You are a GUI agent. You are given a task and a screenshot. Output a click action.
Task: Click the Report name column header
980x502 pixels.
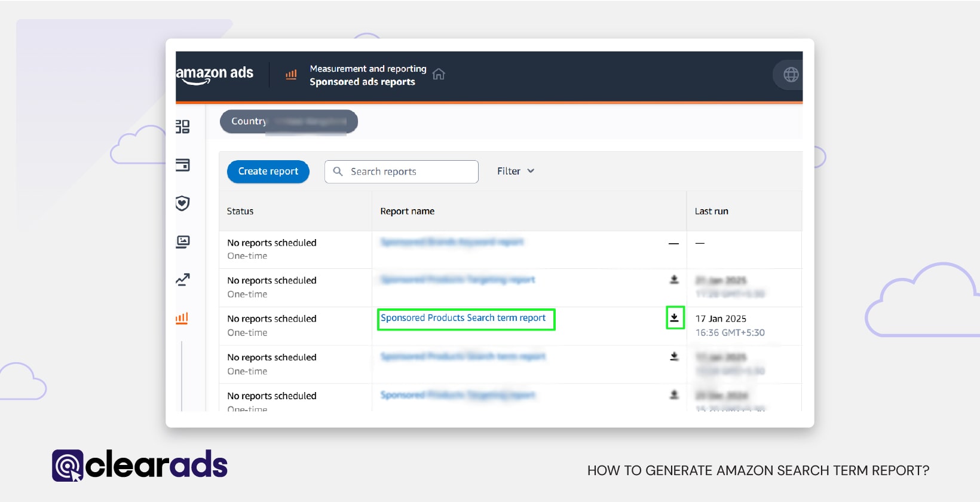coord(408,211)
